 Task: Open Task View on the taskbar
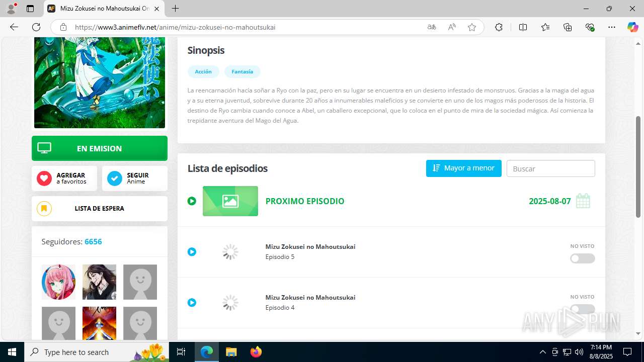click(x=182, y=352)
